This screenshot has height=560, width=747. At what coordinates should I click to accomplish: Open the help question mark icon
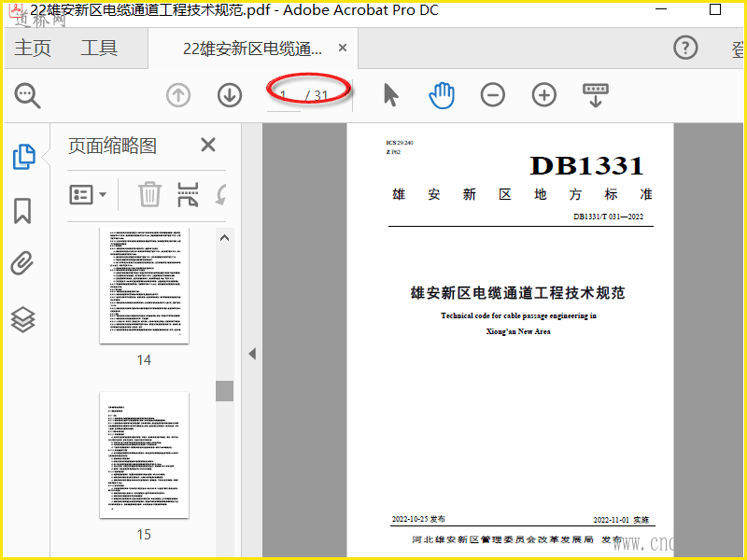685,48
